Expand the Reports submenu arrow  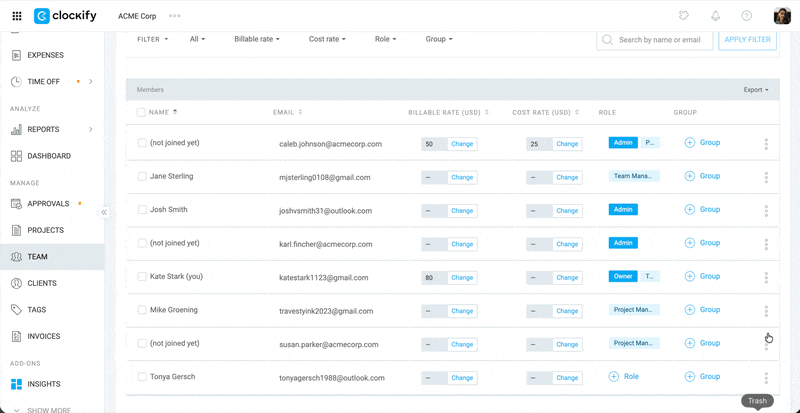[x=91, y=129]
